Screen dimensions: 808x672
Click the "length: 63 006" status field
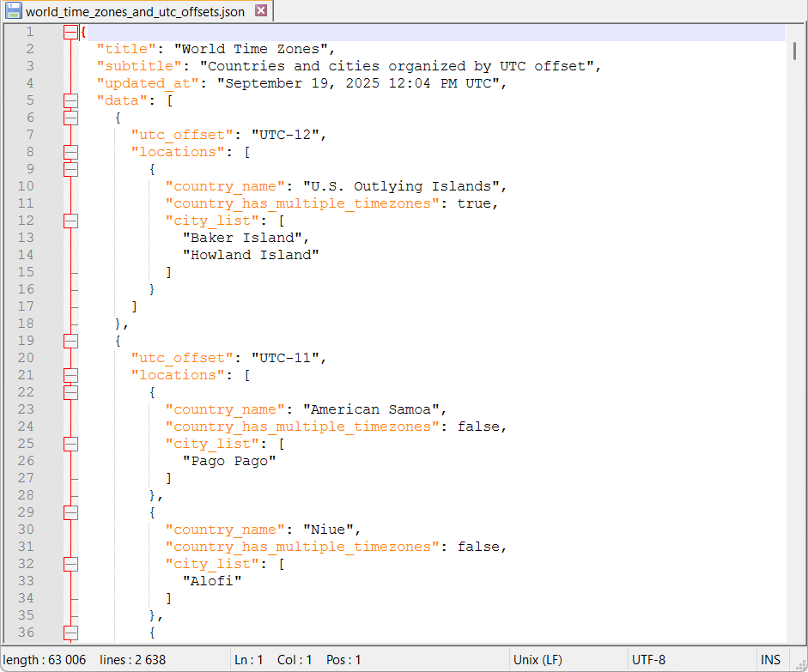point(44,659)
